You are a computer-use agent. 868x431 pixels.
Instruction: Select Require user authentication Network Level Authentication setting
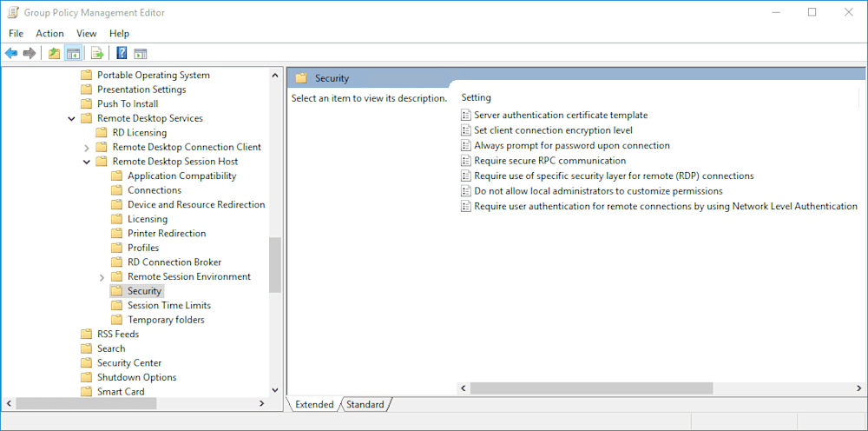[666, 206]
